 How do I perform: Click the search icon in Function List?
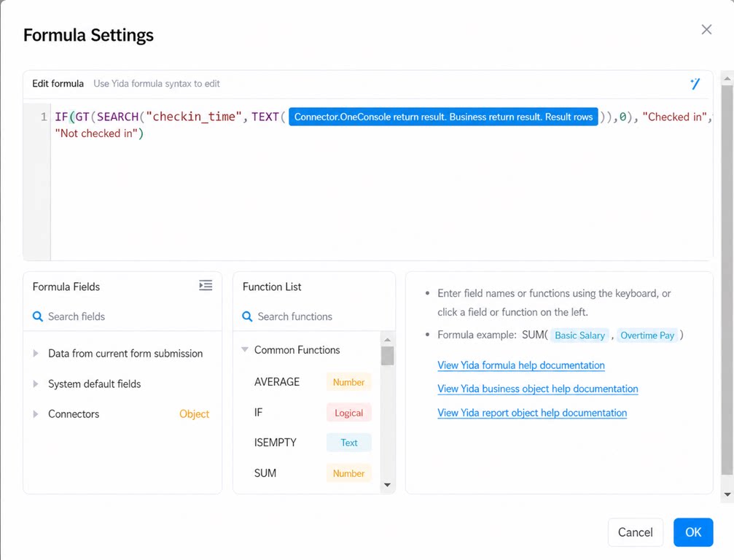click(247, 316)
